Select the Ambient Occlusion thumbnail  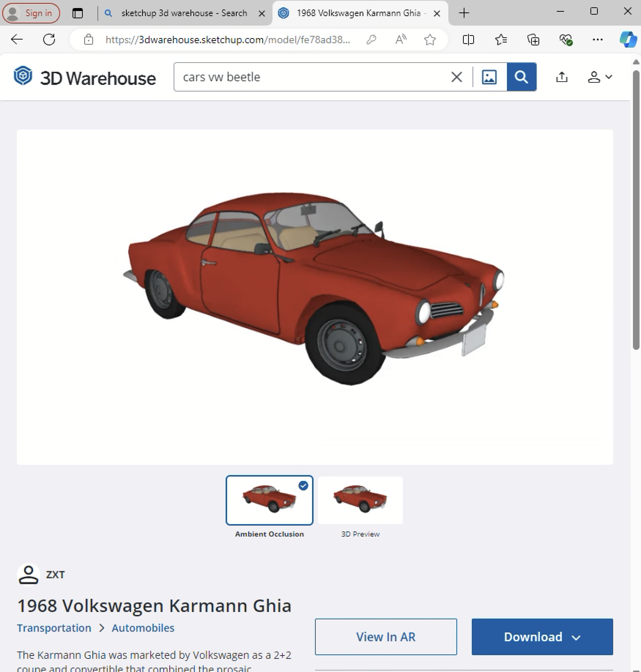point(270,500)
